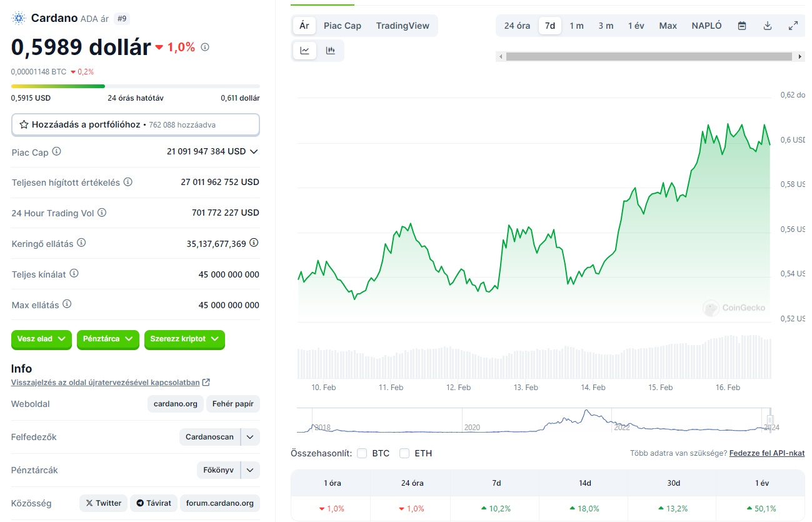The width and height of the screenshot is (812, 522).
Task: Select the line chart icon
Action: [305, 51]
